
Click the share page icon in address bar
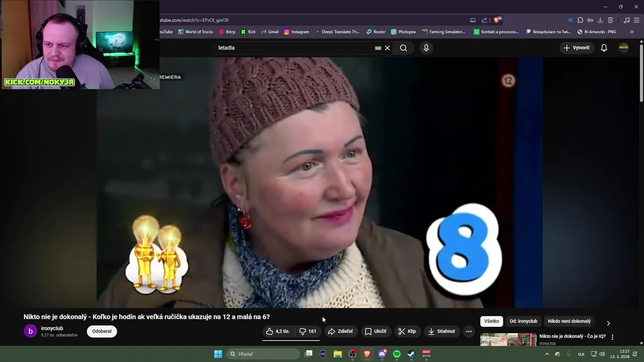(x=484, y=20)
